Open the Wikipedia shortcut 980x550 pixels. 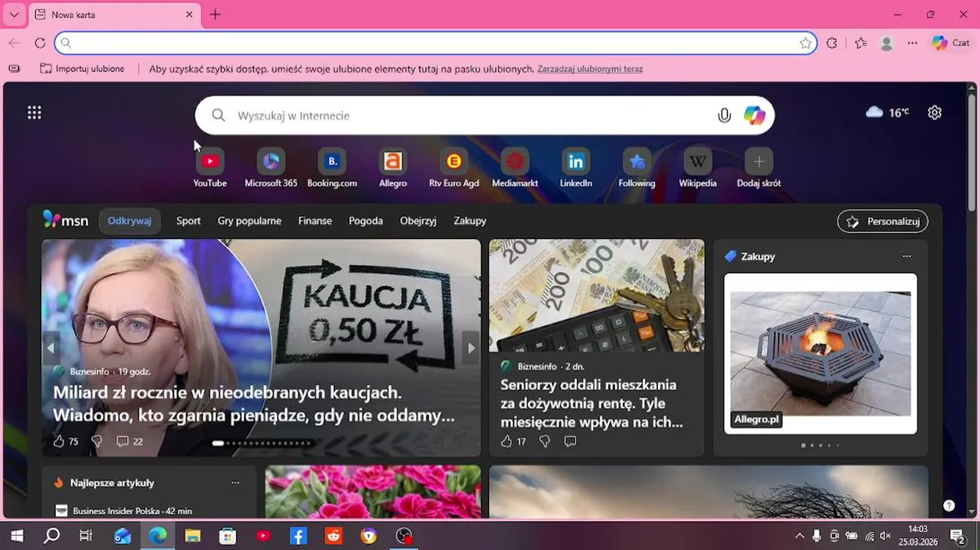click(698, 167)
